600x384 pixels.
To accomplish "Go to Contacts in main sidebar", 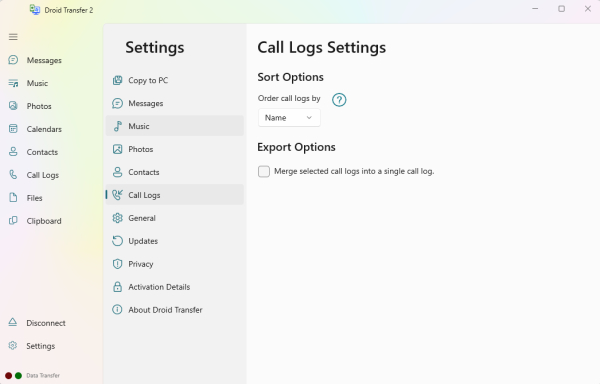I will [42, 152].
